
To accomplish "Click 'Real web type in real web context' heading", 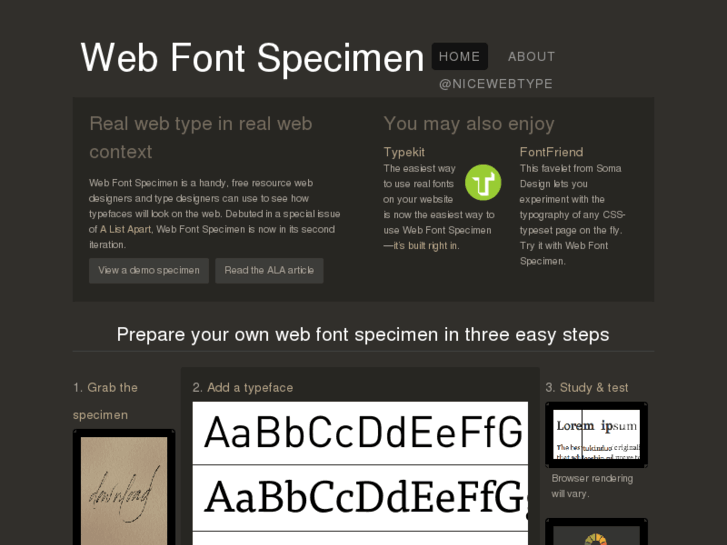I will click(x=201, y=138).
